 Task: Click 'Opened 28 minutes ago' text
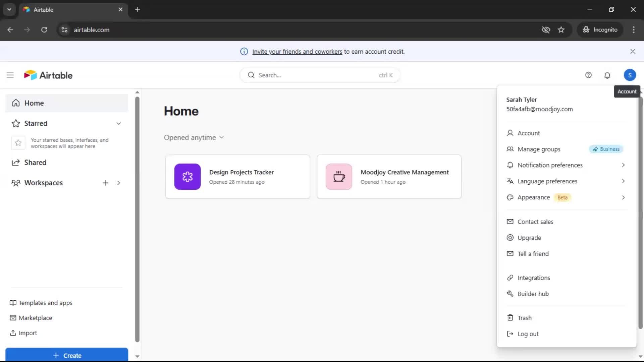click(x=236, y=182)
